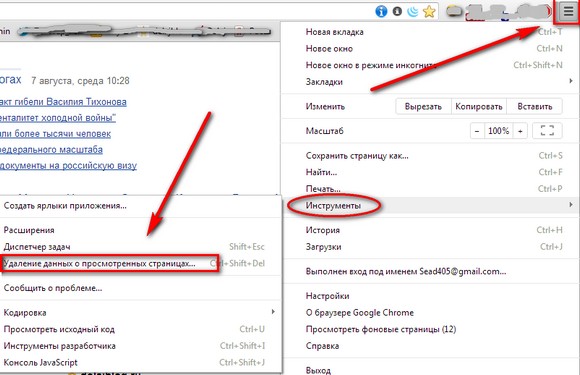Toggle fullscreen mode button next to zoom

pos(547,131)
